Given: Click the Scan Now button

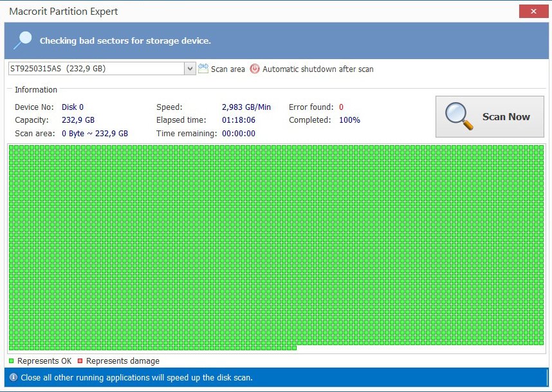Looking at the screenshot, I should 490,117.
